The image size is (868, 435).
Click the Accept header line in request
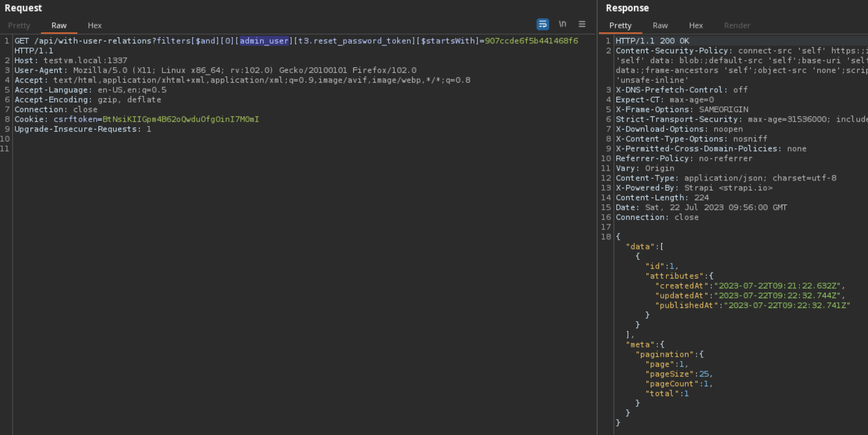pyautogui.click(x=242, y=80)
